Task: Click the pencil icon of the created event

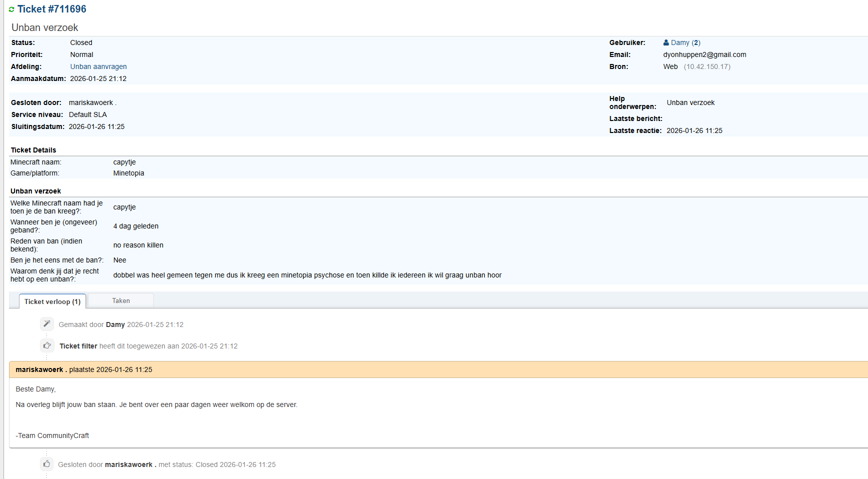Action: [46, 324]
